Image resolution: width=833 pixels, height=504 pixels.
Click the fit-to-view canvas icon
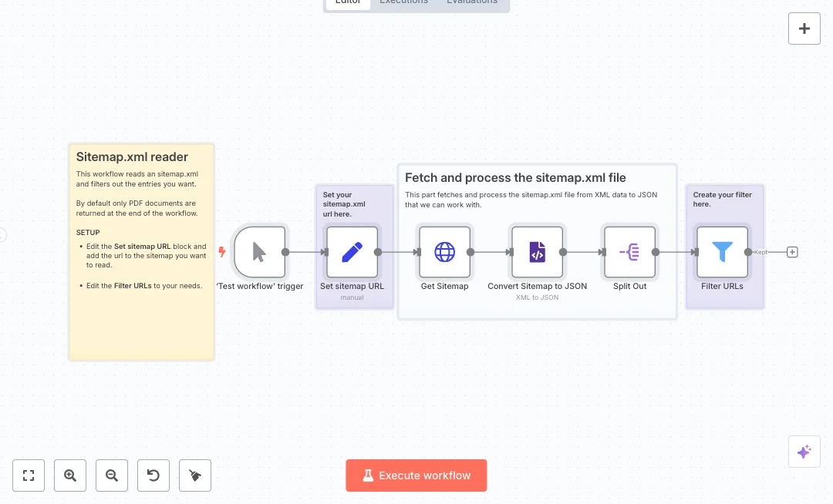point(29,475)
